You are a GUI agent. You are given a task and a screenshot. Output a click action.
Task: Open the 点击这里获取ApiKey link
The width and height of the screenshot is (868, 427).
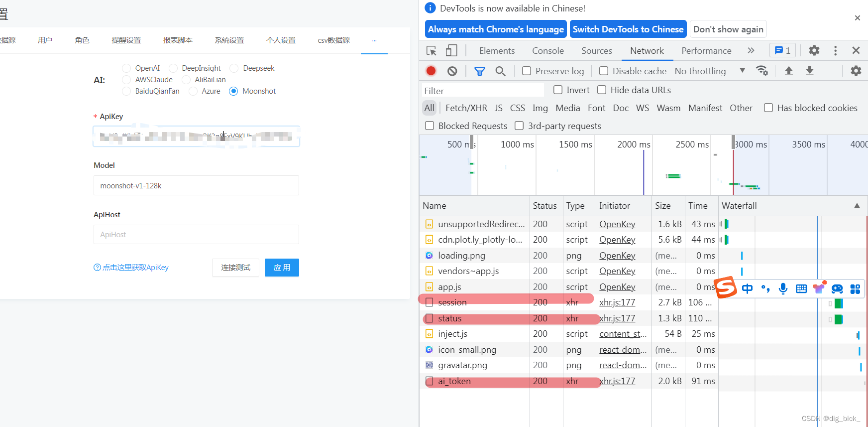pyautogui.click(x=135, y=268)
